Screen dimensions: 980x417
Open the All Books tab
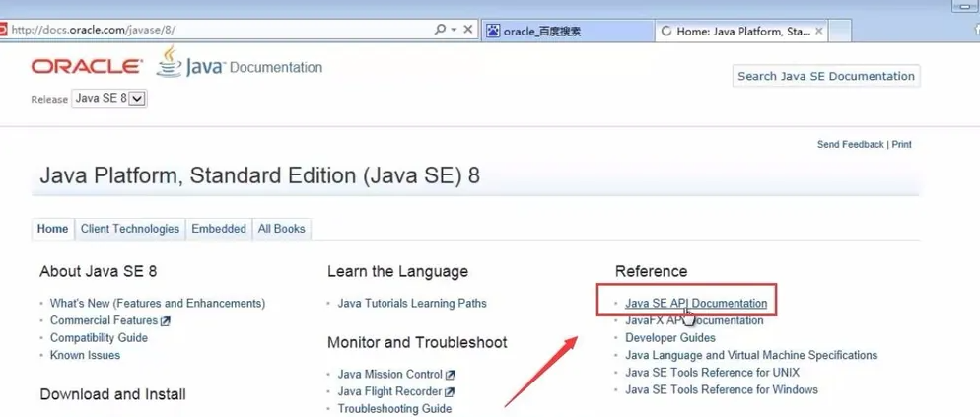pos(282,229)
